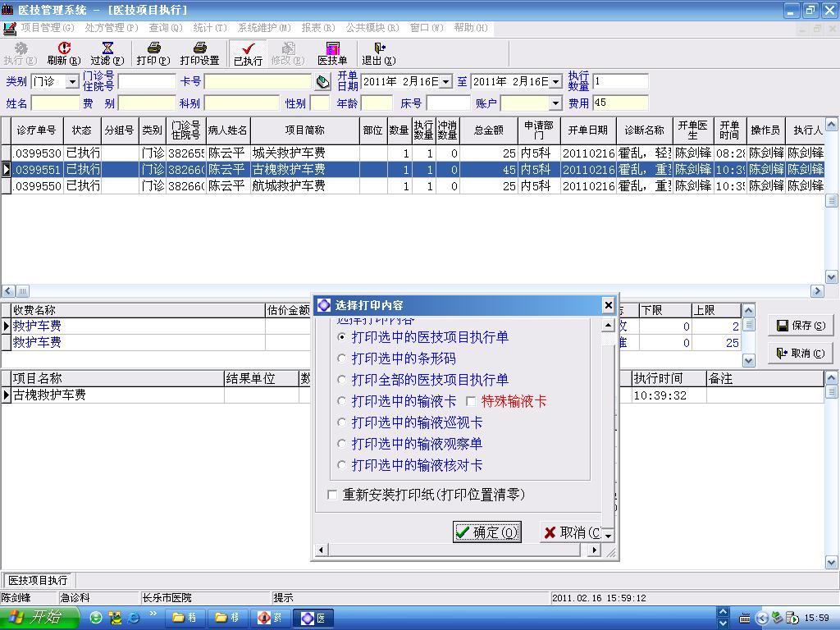Image resolution: width=840 pixels, height=630 pixels.
Task: Cancel the print selection dialog
Action: coord(571,532)
